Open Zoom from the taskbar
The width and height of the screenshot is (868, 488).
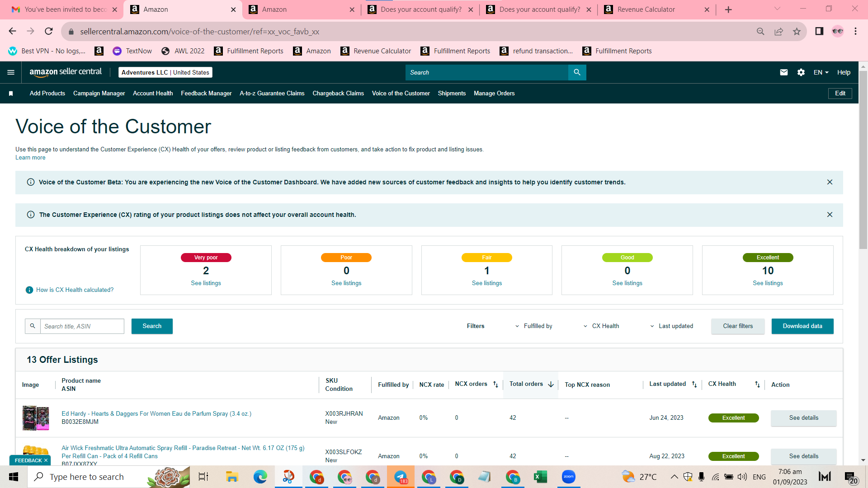568,477
